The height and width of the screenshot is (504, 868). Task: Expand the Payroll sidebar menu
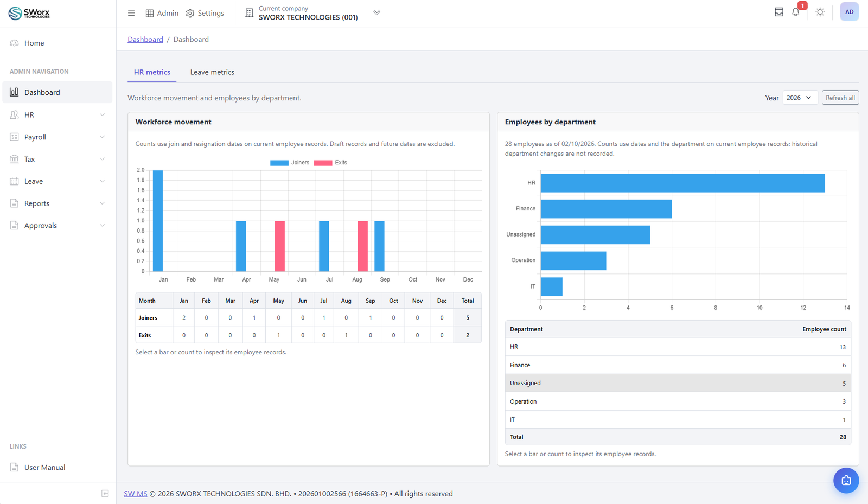click(x=58, y=137)
